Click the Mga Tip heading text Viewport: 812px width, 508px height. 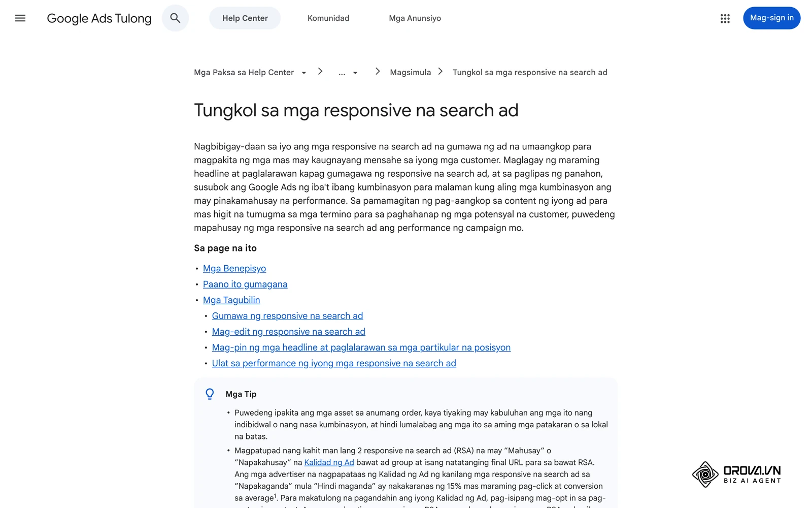point(241,394)
